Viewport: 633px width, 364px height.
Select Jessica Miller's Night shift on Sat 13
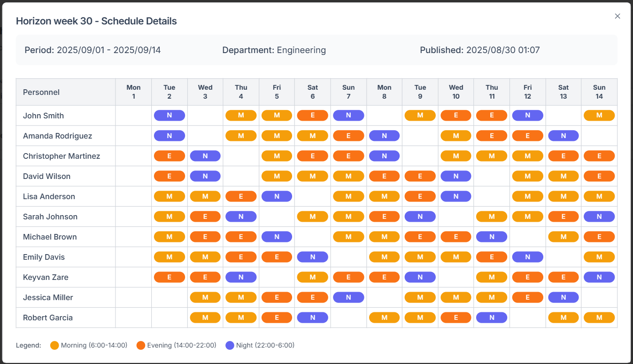tap(564, 297)
